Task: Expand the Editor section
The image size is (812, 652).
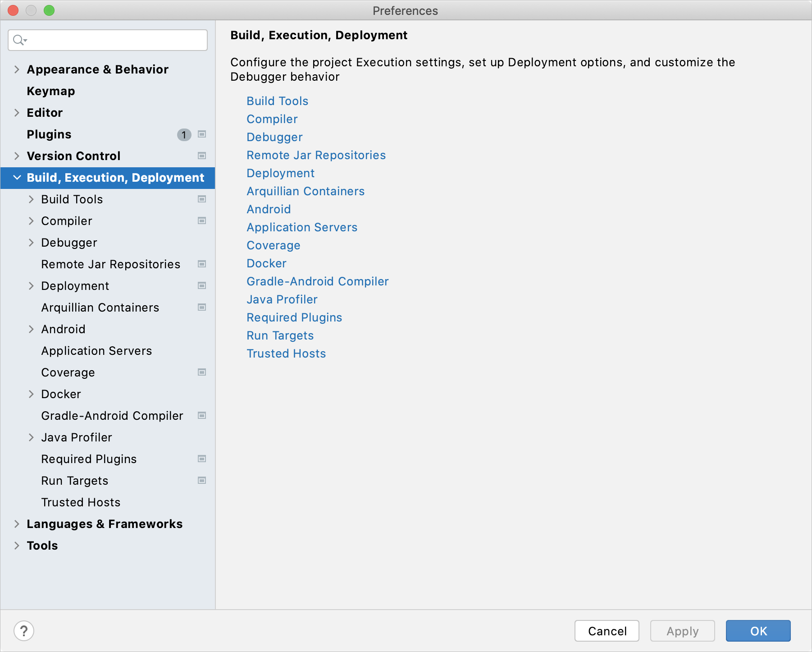Action: click(17, 113)
